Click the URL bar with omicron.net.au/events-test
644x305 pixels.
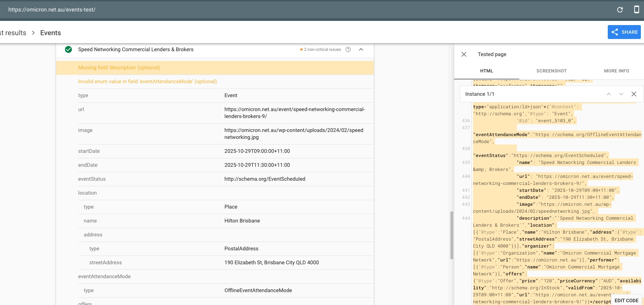(52, 10)
